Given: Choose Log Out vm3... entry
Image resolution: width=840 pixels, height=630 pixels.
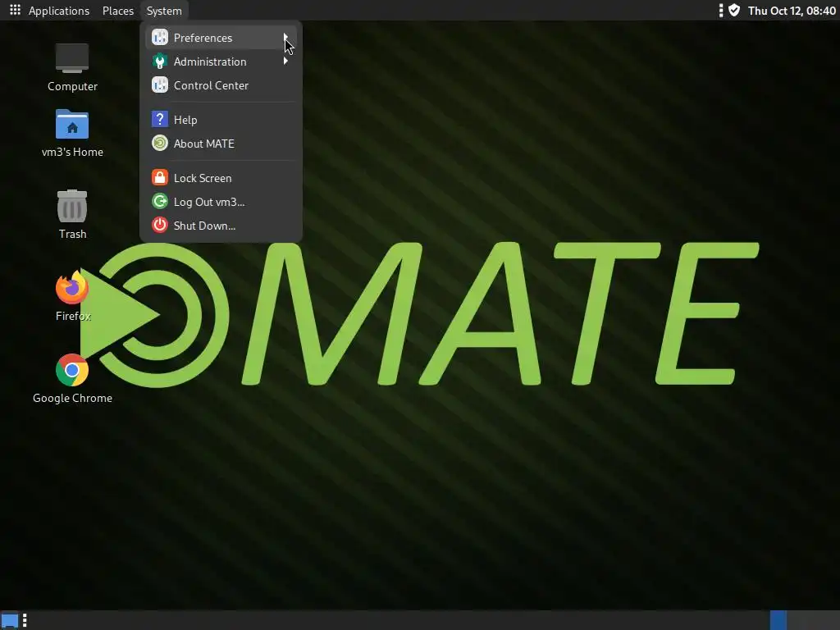Looking at the screenshot, I should coord(221,202).
